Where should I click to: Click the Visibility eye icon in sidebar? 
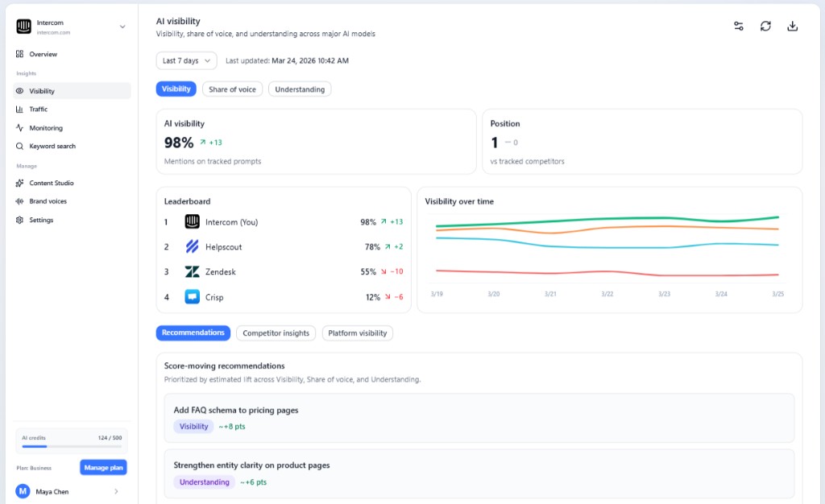[19, 91]
